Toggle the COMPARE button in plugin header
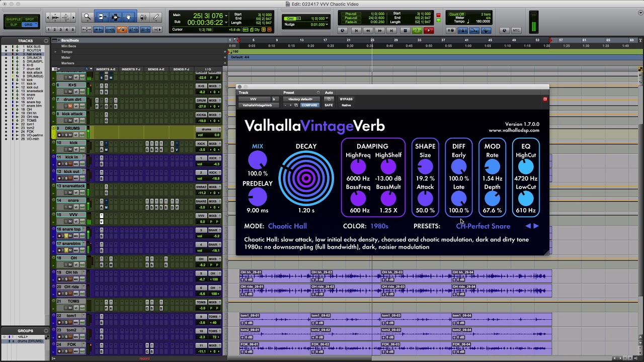 coord(309,105)
